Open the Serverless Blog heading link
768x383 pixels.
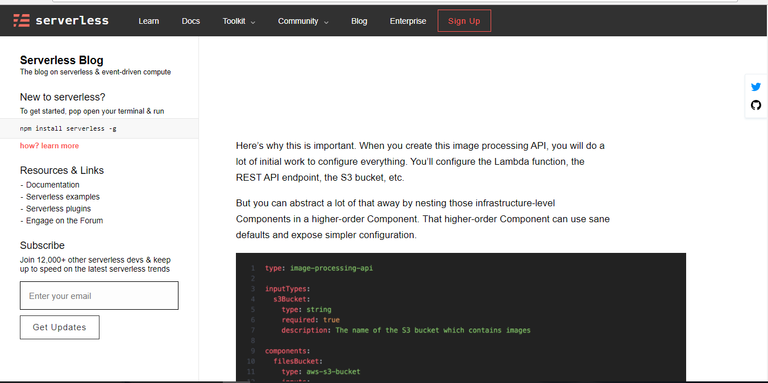pos(62,60)
